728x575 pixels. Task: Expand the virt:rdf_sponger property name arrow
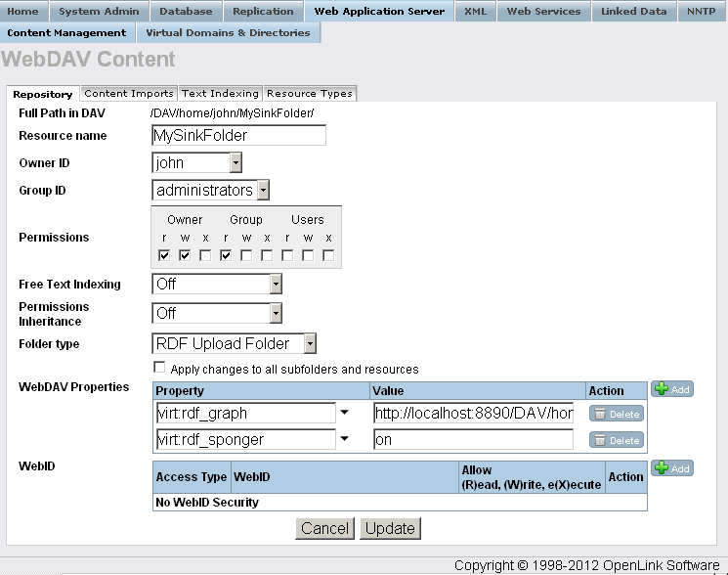click(x=345, y=440)
